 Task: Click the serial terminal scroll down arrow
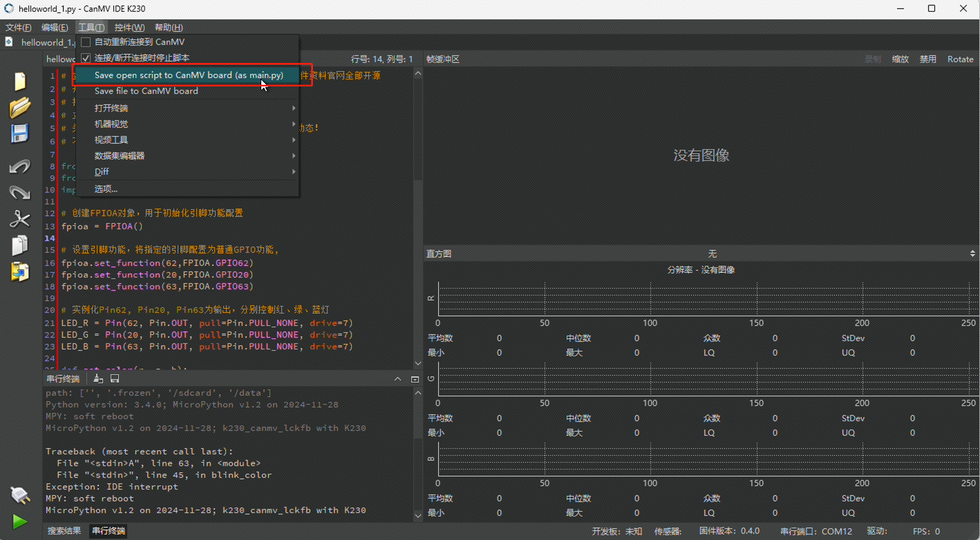tap(418, 515)
